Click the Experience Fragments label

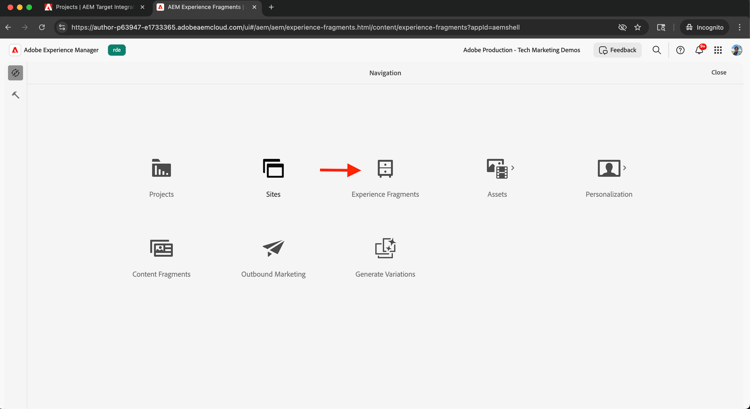point(385,194)
